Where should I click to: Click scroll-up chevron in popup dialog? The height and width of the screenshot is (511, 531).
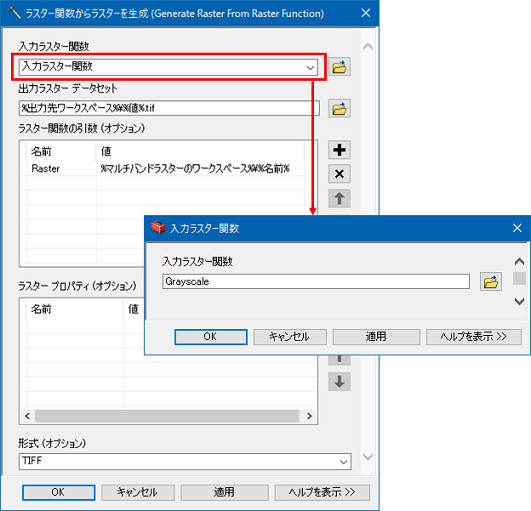pyautogui.click(x=519, y=261)
